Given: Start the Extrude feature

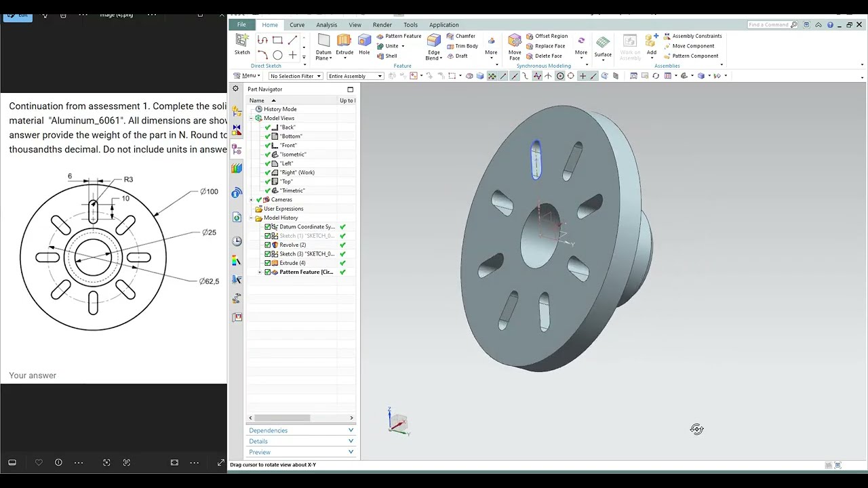Looking at the screenshot, I should point(344,44).
